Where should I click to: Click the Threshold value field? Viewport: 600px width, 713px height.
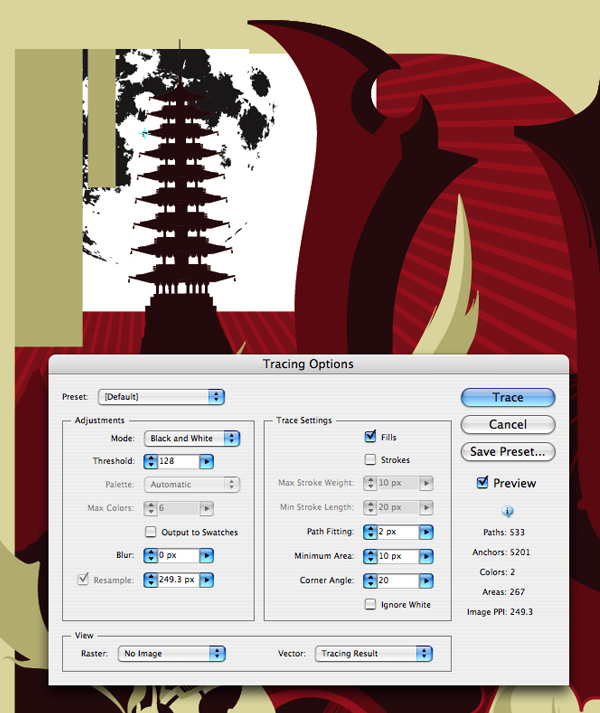point(178,461)
